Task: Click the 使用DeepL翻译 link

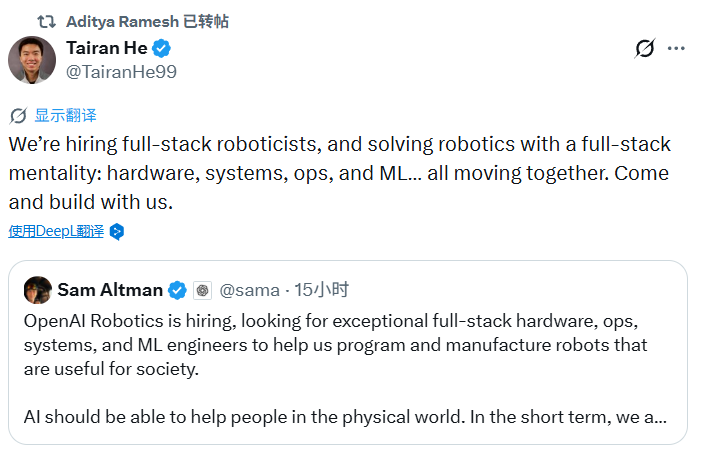Action: point(56,231)
